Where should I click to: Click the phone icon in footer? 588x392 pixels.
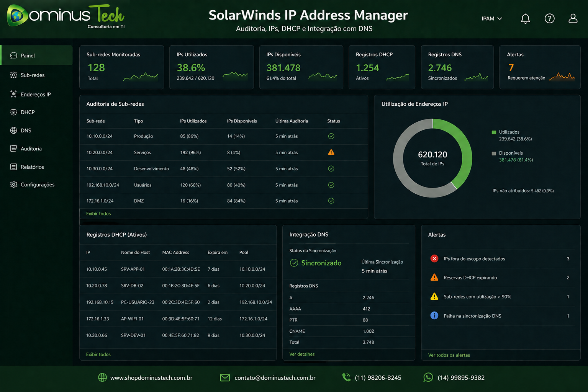346,377
